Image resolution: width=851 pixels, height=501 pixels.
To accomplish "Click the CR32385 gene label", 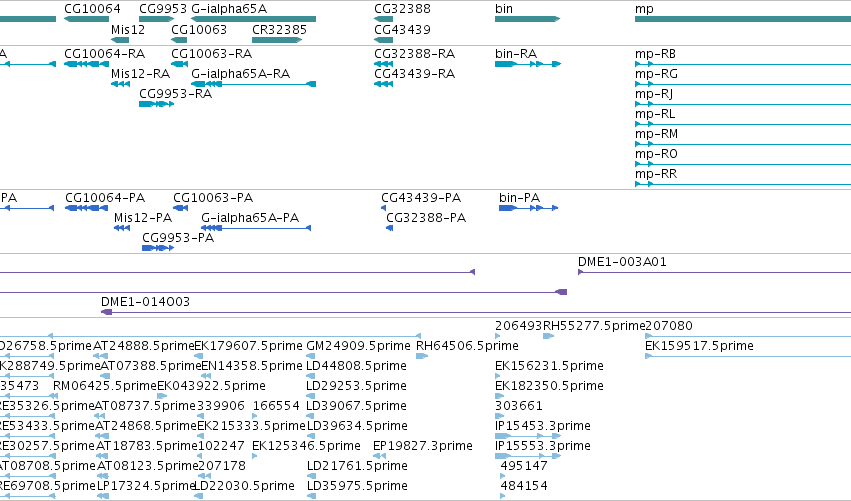I will (x=279, y=29).
